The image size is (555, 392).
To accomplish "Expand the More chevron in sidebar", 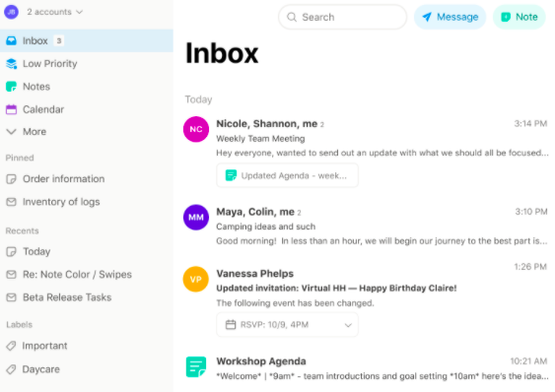I will [x=11, y=132].
